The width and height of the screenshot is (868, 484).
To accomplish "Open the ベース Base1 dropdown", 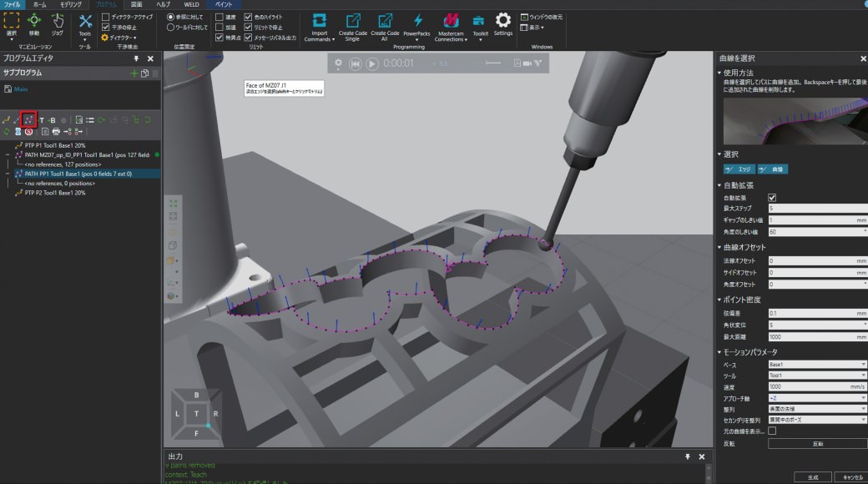I will tap(817, 365).
